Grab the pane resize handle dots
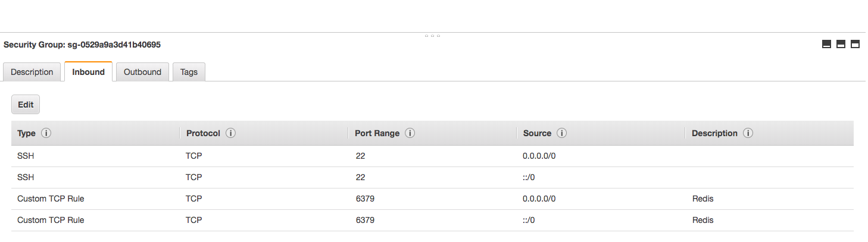Image resolution: width=868 pixels, height=242 pixels. (433, 36)
